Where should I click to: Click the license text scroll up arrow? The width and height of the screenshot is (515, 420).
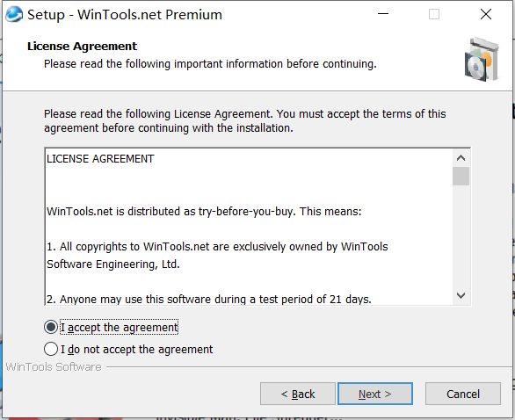461,158
